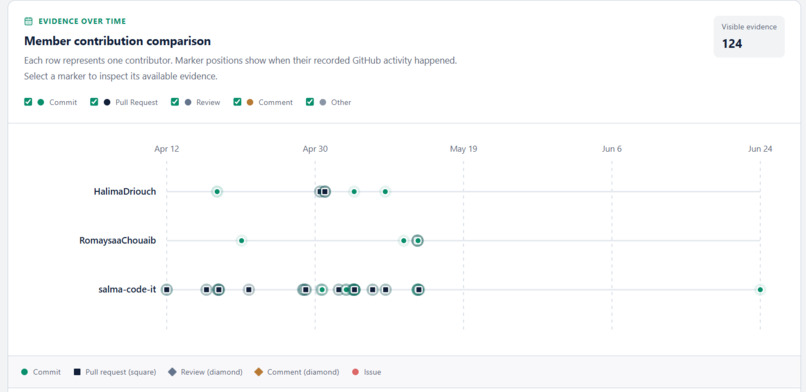Click the Jun 24 date label
This screenshot has height=392, width=806.
(760, 149)
